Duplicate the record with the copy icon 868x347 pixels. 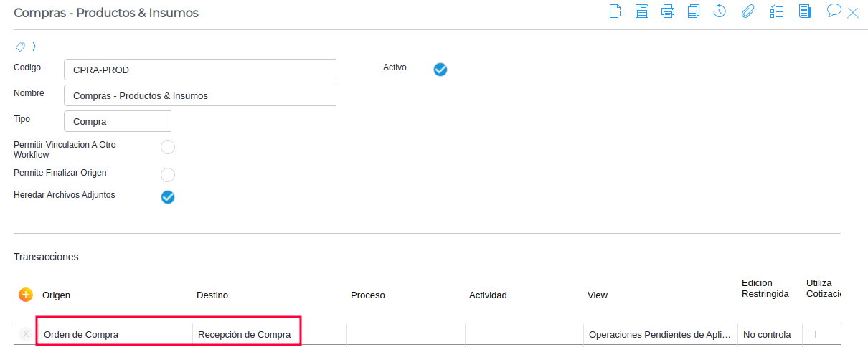(x=694, y=11)
